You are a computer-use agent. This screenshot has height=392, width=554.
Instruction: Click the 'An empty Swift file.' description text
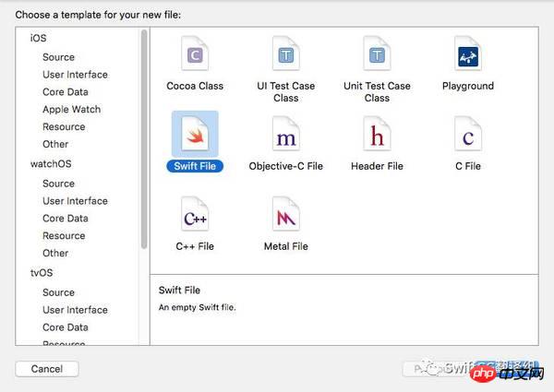197,307
